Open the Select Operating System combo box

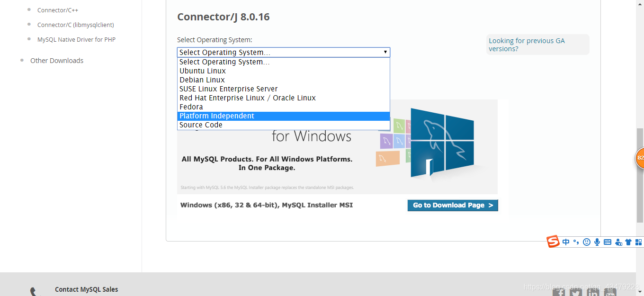click(284, 52)
